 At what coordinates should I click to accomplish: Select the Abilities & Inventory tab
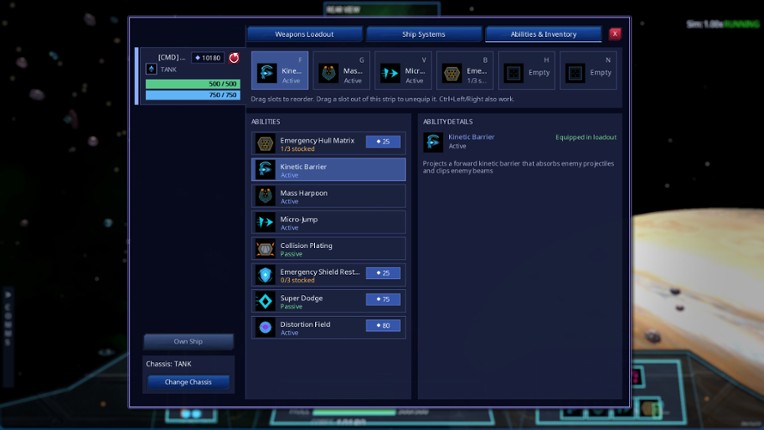click(x=543, y=34)
